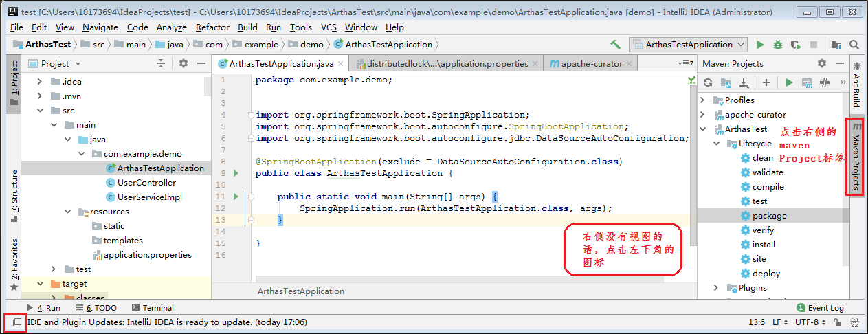Open Project panel settings gear
Viewport: 868px width, 334px height.
(183, 63)
